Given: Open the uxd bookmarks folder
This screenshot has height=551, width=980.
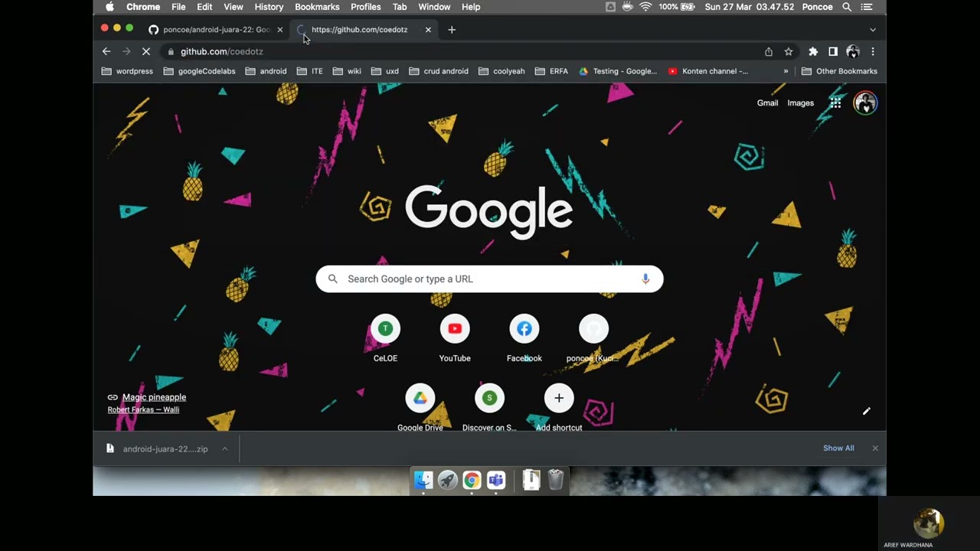Looking at the screenshot, I should click(385, 71).
